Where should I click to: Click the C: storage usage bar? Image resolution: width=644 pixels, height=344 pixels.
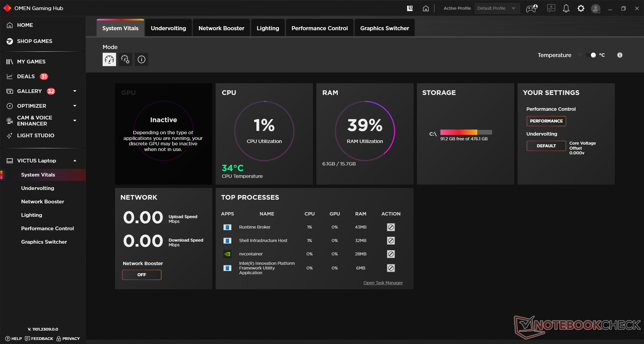[x=466, y=132]
